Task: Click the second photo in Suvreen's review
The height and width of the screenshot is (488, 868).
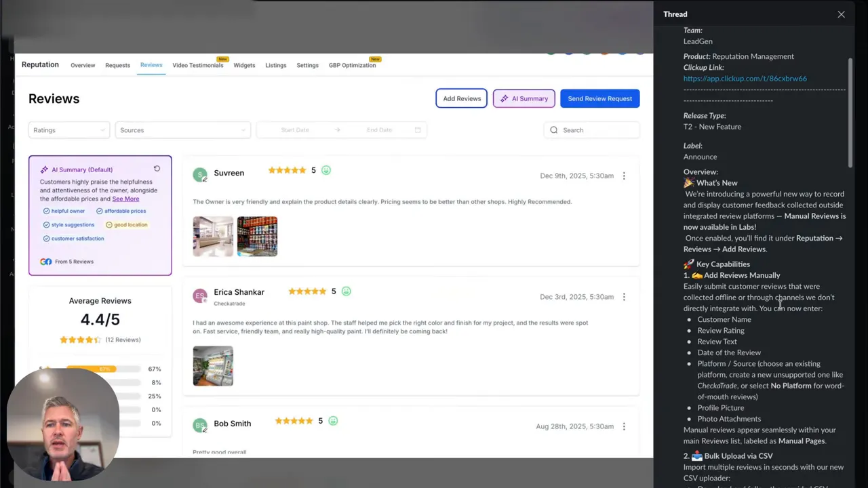Action: click(257, 237)
